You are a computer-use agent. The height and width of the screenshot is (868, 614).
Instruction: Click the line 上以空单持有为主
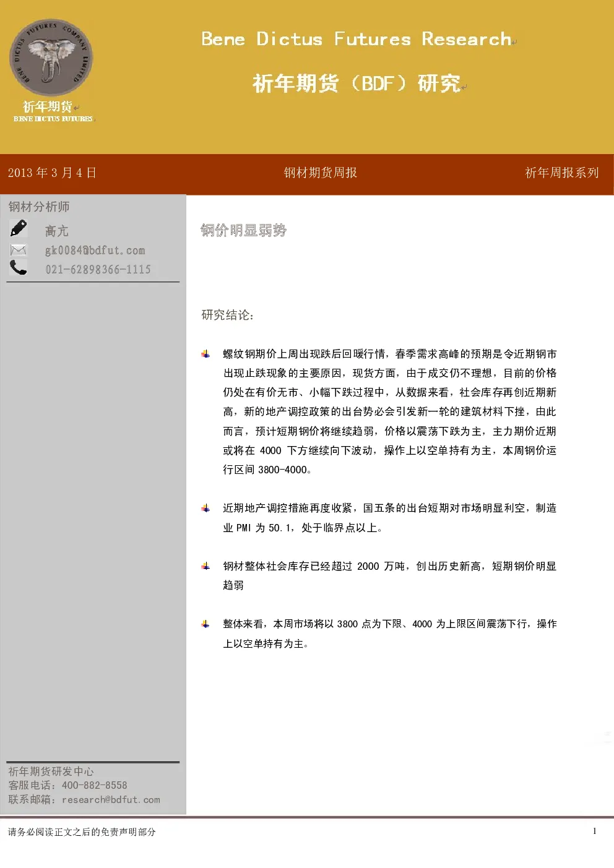click(266, 643)
